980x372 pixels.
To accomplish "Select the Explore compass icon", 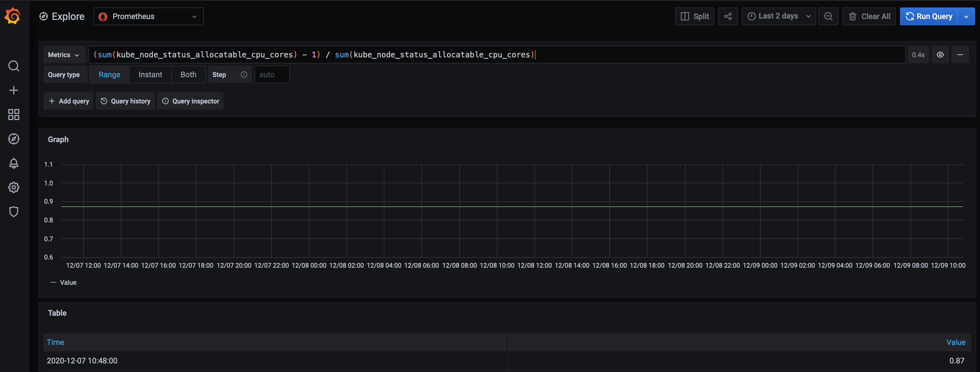I will (x=14, y=139).
